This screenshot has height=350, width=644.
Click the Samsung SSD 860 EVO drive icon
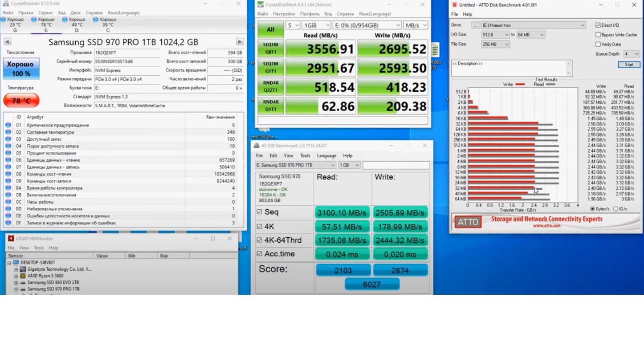23,283
